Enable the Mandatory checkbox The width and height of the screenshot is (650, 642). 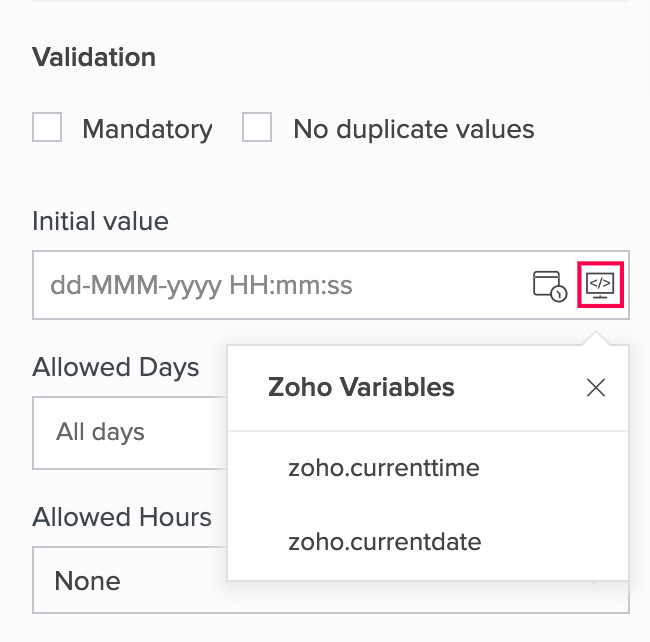47,128
